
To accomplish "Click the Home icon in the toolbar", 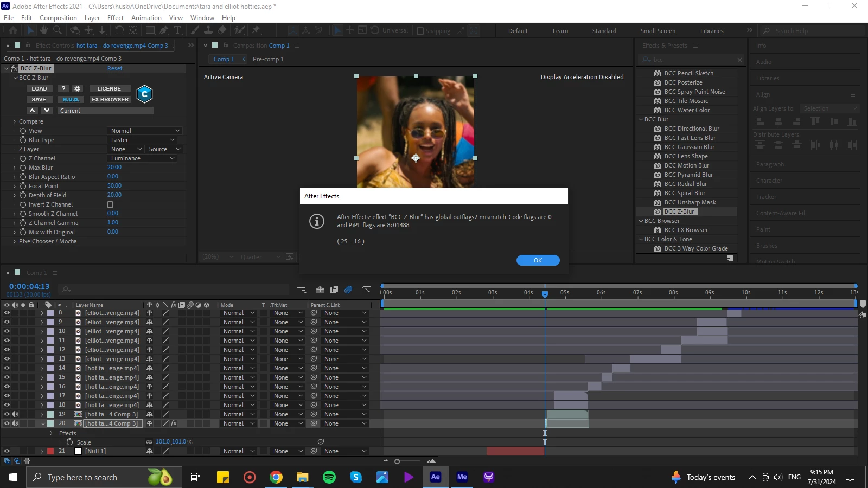I will (13, 30).
